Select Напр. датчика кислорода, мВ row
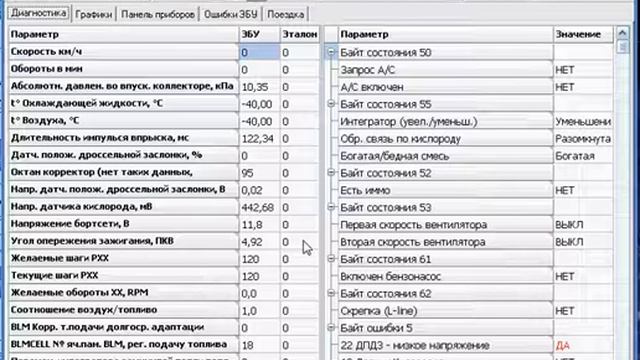The width and height of the screenshot is (640, 360). (123, 207)
